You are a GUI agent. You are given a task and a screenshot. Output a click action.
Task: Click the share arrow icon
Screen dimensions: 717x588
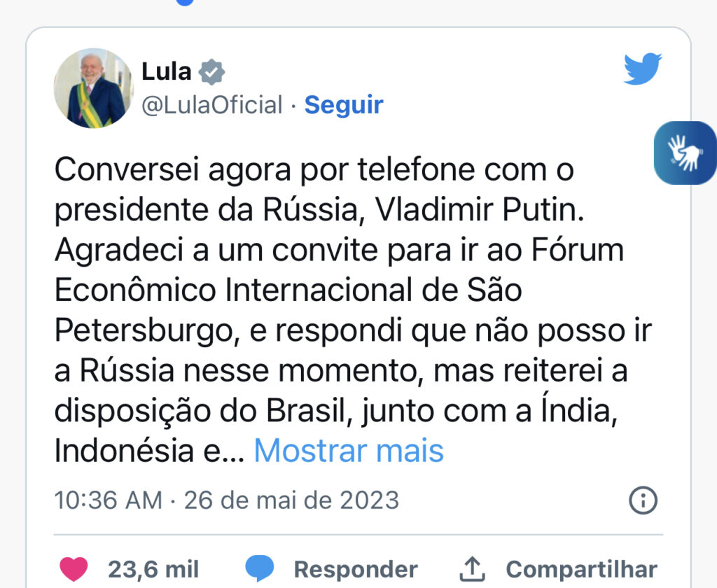coord(473,569)
